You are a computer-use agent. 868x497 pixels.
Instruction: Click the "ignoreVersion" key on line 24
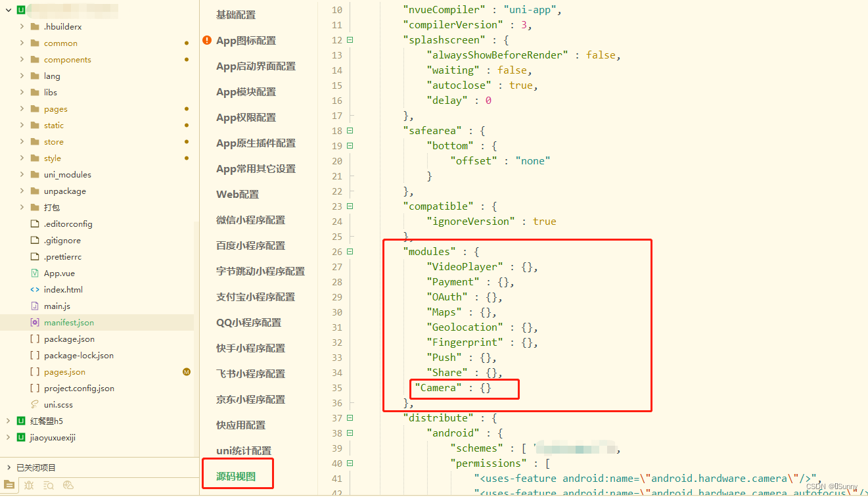click(471, 222)
